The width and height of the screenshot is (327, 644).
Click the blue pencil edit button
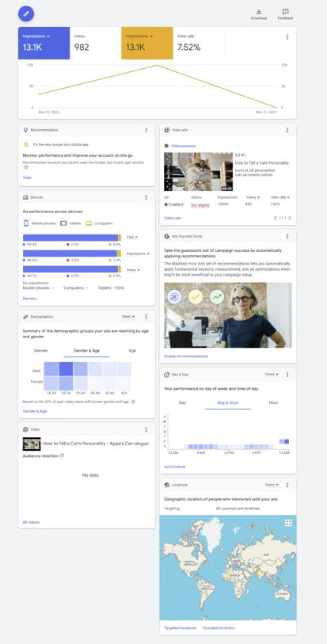pos(26,14)
